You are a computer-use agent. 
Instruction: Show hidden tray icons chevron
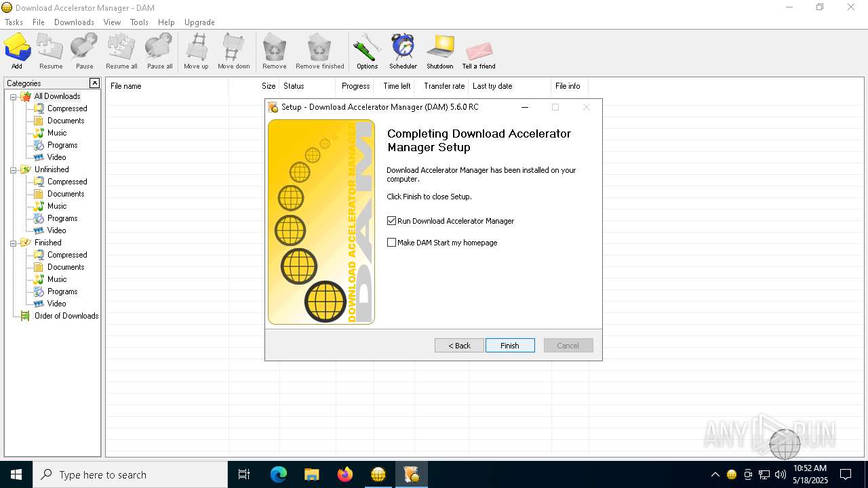pos(715,474)
